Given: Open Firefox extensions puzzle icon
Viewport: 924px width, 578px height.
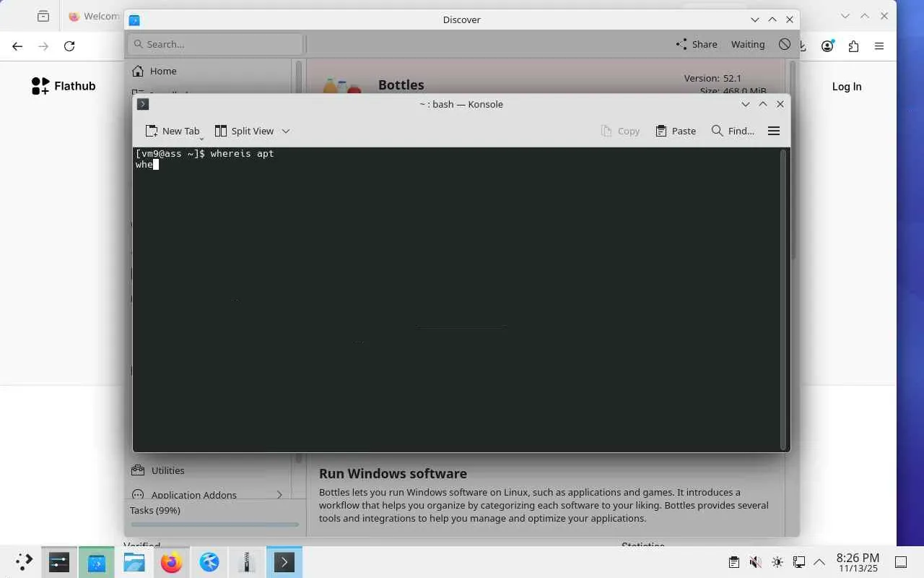Looking at the screenshot, I should pyautogui.click(x=853, y=46).
